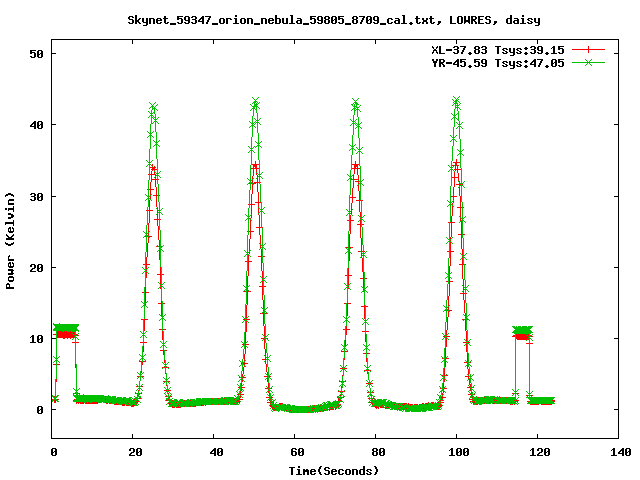Click the y-axis tick label 10
The width and height of the screenshot is (640, 480).
(36, 339)
